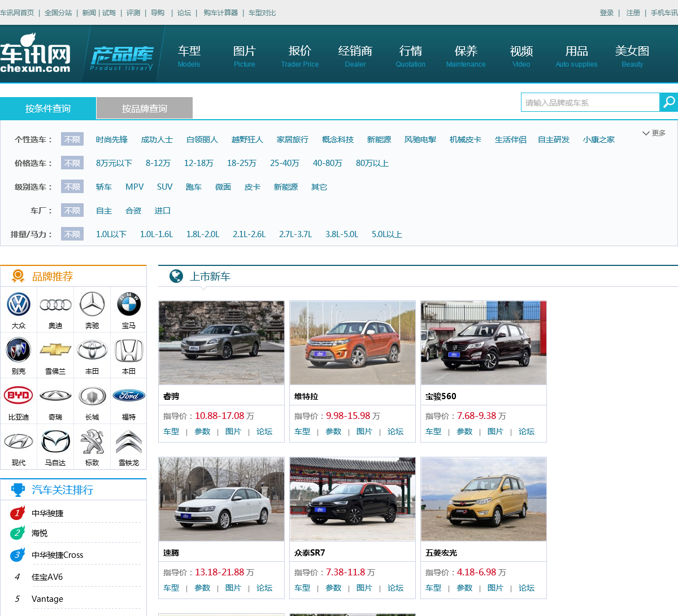
Task: Open ranked item 佳宝AV6
Action: (x=47, y=577)
